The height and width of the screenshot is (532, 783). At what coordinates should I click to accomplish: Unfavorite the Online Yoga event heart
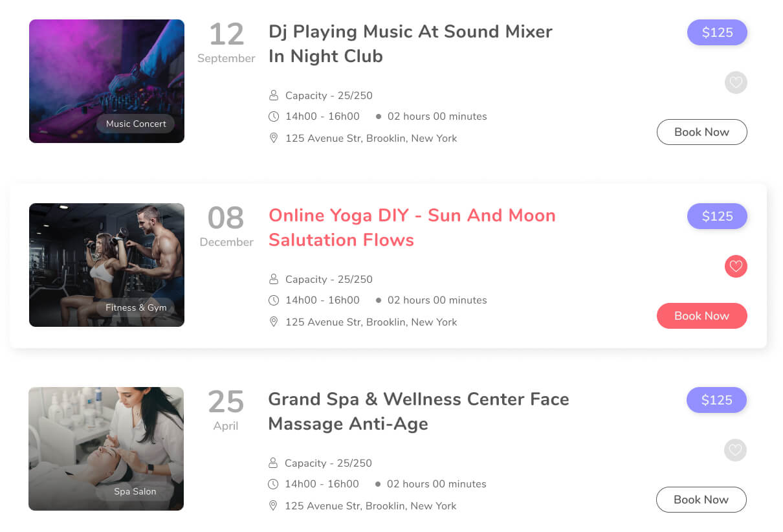click(x=736, y=266)
